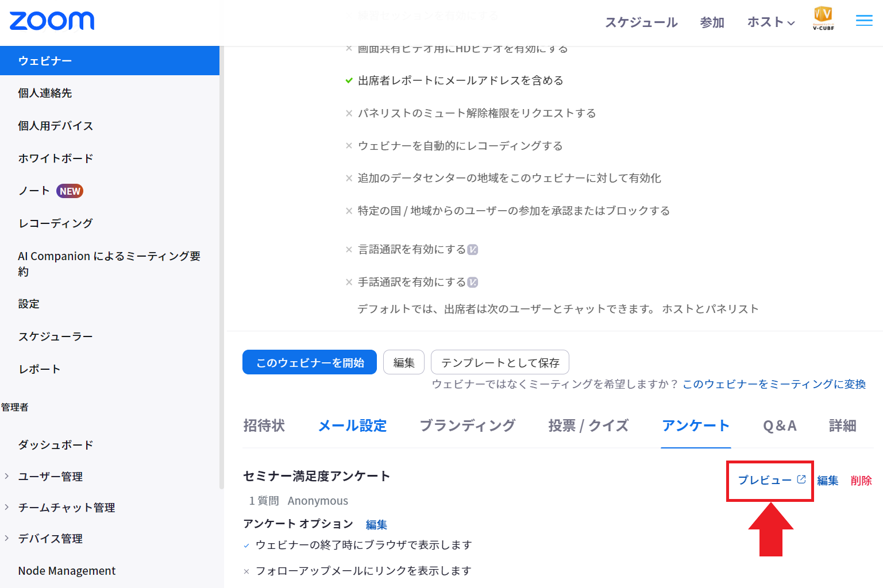Open スケジュール in top navigation

(641, 22)
